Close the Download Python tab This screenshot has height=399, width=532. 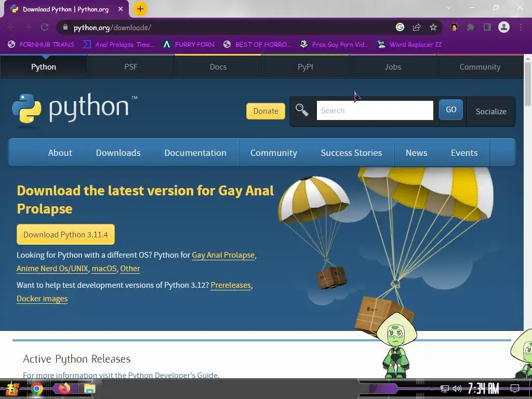[x=121, y=9]
